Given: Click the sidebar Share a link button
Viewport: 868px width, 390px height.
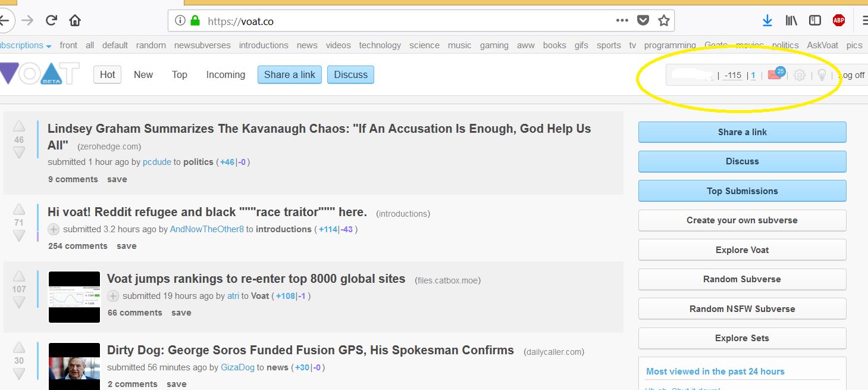Looking at the screenshot, I should tap(742, 132).
